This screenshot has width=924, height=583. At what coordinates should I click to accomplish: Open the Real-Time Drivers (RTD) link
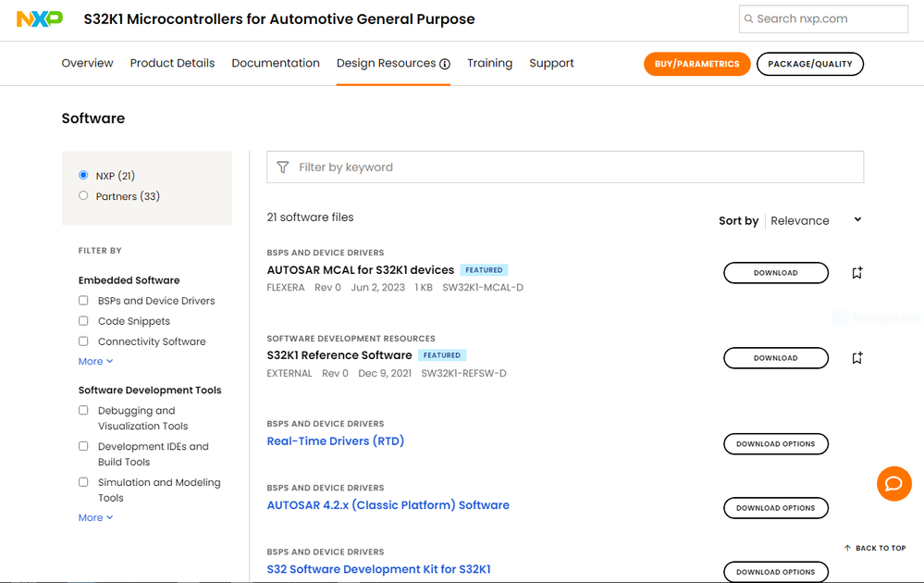(x=335, y=441)
